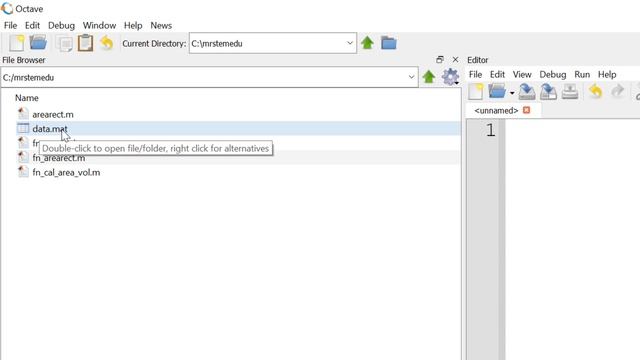This screenshot has width=640, height=360.
Task: Select fn_arearect.m in the file list
Action: 59,158
